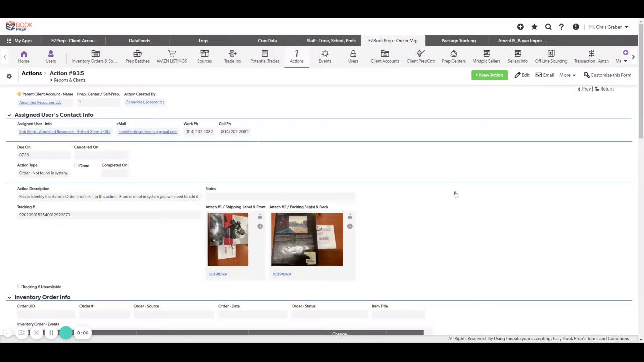The image size is (644, 362).
Task: Open favorites star in header
Action: 534,27
